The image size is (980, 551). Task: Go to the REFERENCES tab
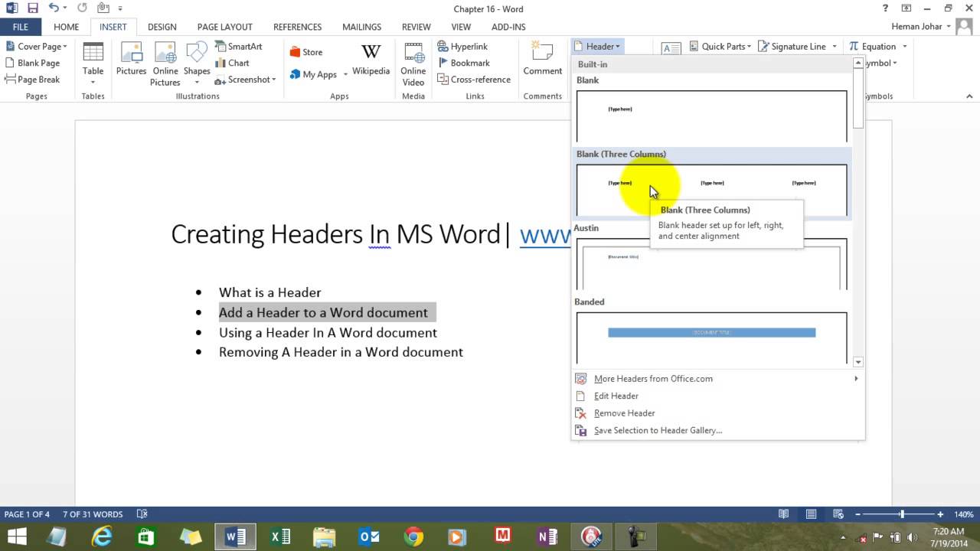click(297, 27)
